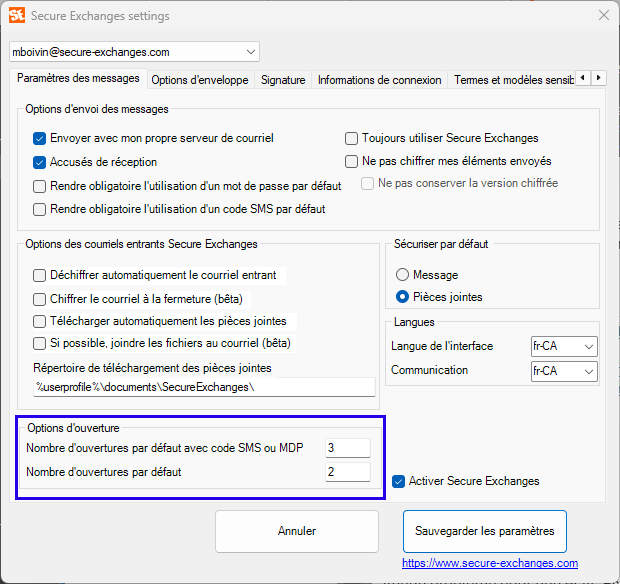The width and height of the screenshot is (620, 584).
Task: Click the Options d'ouverture group label
Action: pyautogui.click(x=73, y=428)
